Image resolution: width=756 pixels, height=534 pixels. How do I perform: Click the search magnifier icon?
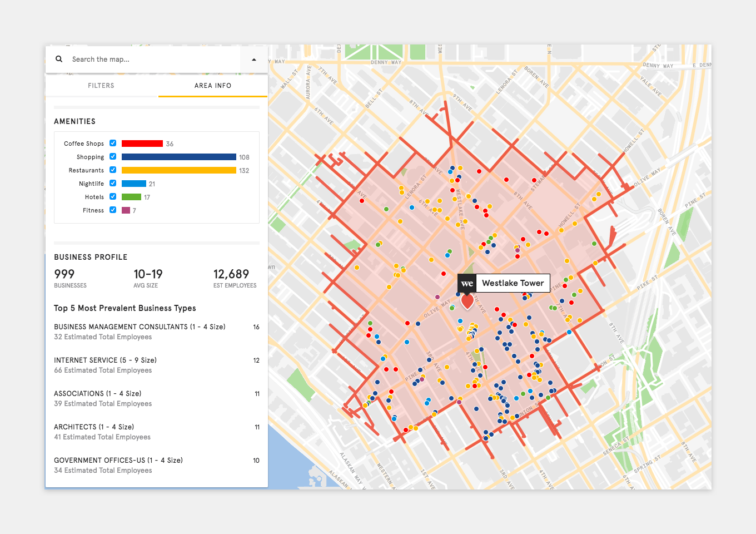(x=59, y=59)
